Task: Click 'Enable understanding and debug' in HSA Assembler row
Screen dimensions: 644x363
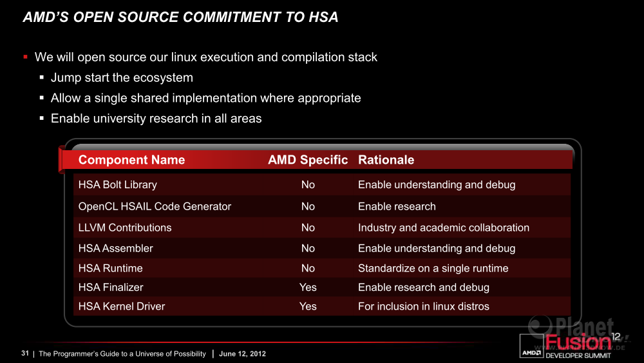Action: (437, 248)
